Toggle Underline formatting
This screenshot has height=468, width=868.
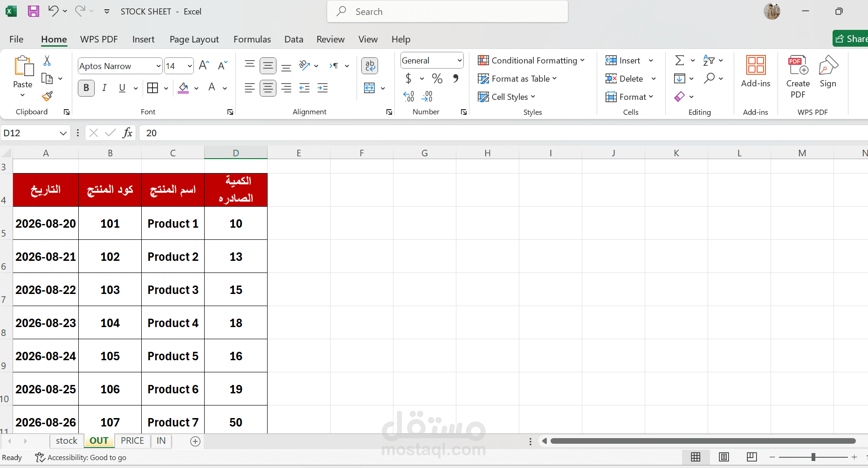click(x=122, y=88)
